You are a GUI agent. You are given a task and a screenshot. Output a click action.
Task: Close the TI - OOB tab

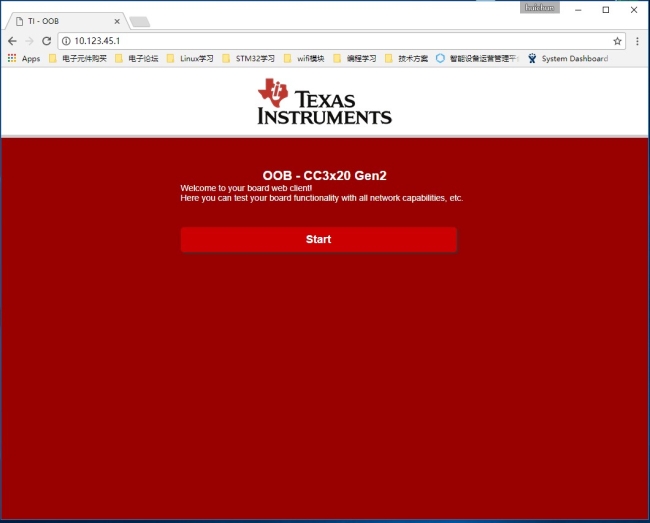[x=117, y=21]
